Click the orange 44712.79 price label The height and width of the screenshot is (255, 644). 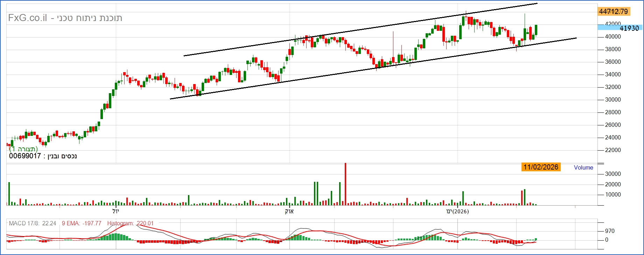[x=614, y=12]
